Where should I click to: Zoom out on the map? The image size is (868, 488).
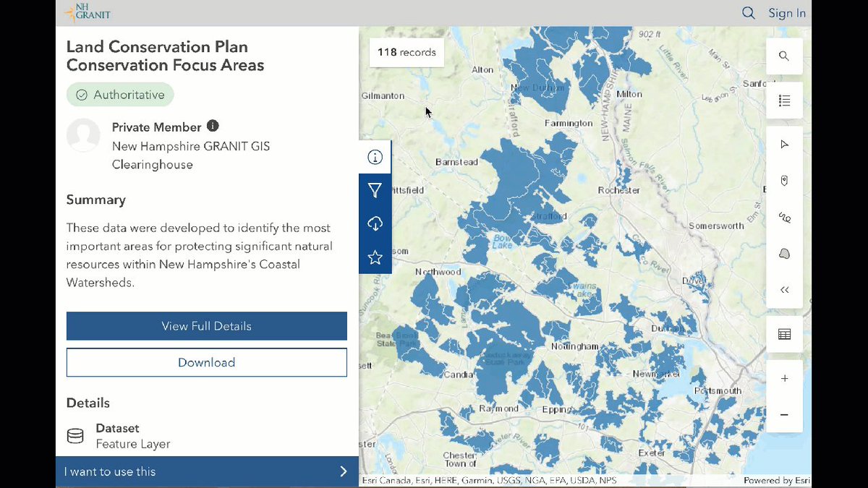click(784, 414)
